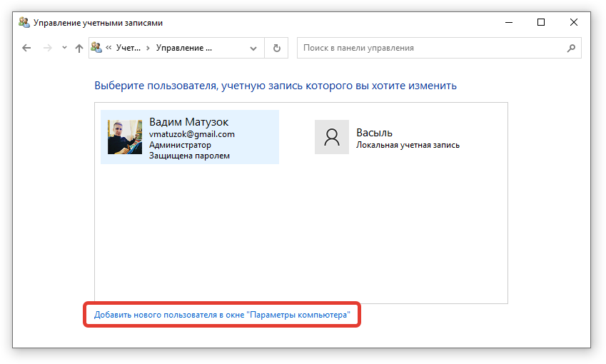
Task: Select the Васыль default avatar icon
Action: tap(331, 137)
